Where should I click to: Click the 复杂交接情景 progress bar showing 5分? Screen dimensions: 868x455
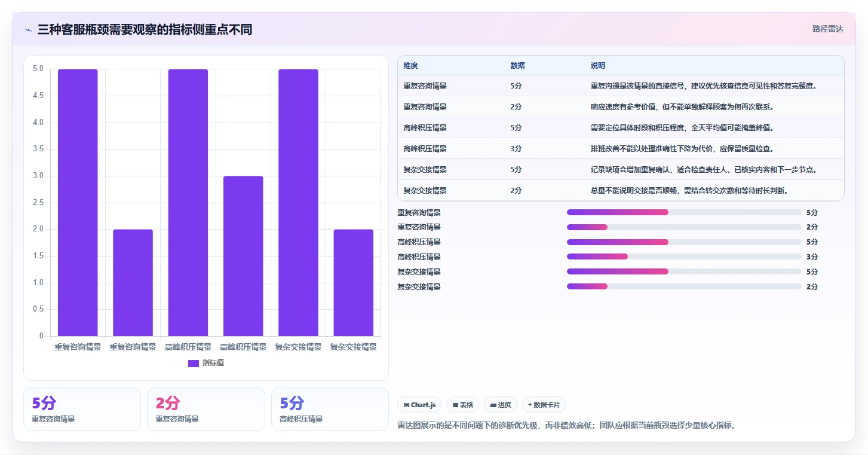(683, 272)
